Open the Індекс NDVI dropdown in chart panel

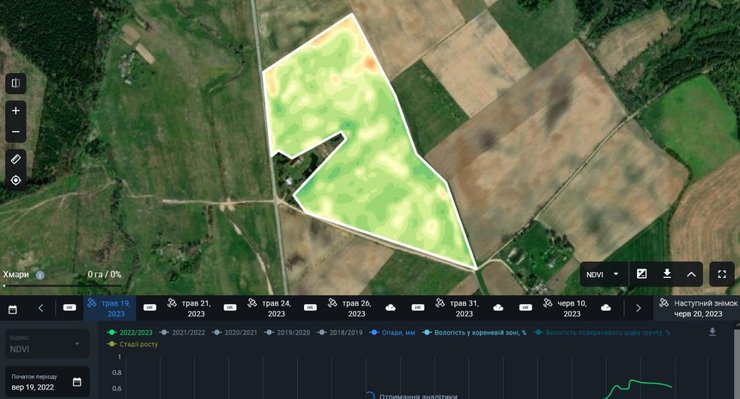click(x=47, y=344)
